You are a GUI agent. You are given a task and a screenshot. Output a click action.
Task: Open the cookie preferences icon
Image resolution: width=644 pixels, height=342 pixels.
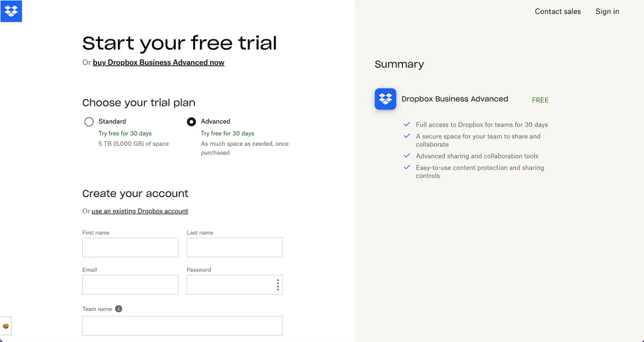[6, 326]
